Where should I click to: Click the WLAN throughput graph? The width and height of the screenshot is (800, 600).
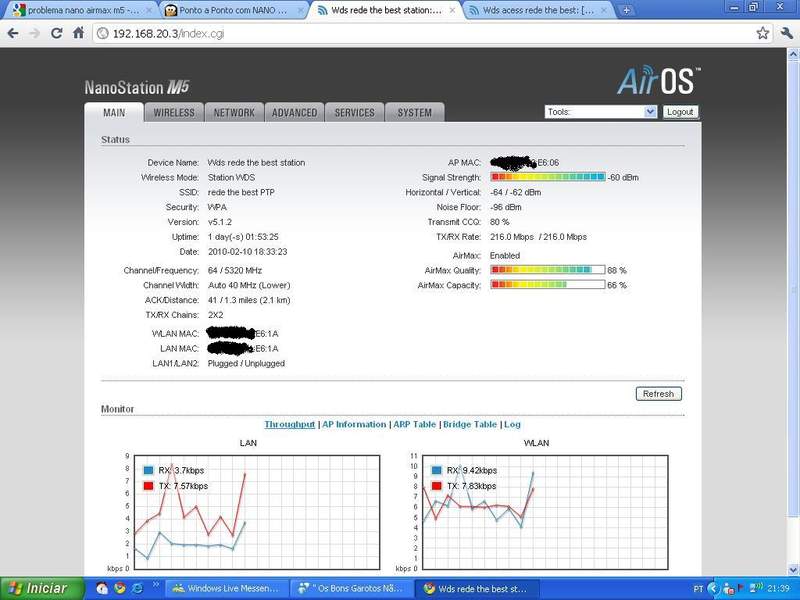545,512
